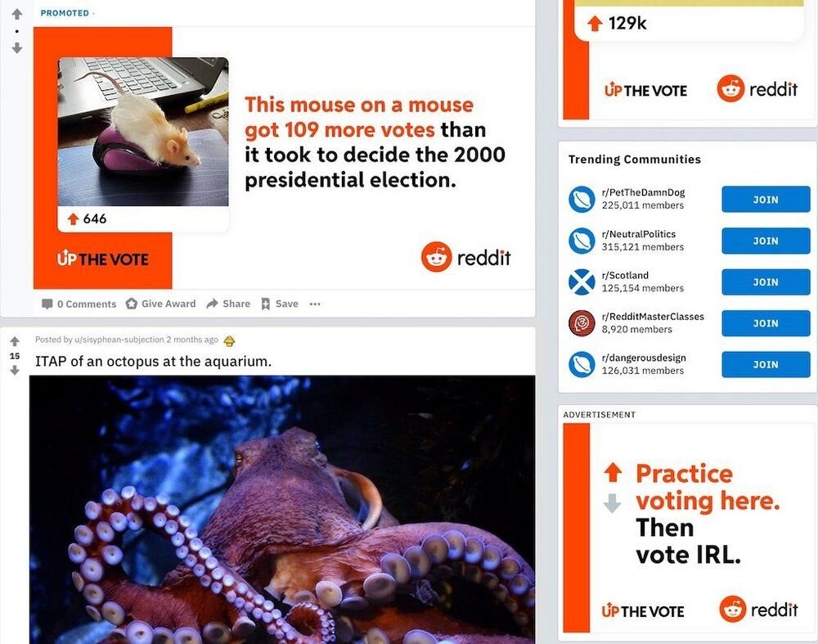
Task: Join the r/PetTheDamnDog community
Action: click(x=766, y=200)
